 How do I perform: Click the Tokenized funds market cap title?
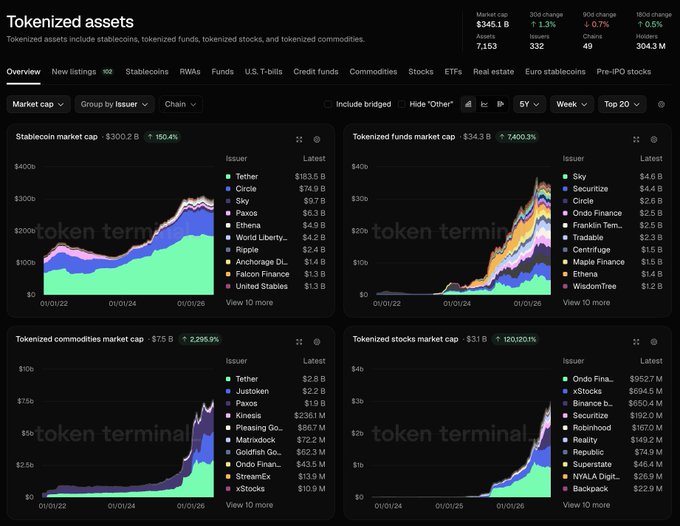pyautogui.click(x=404, y=137)
